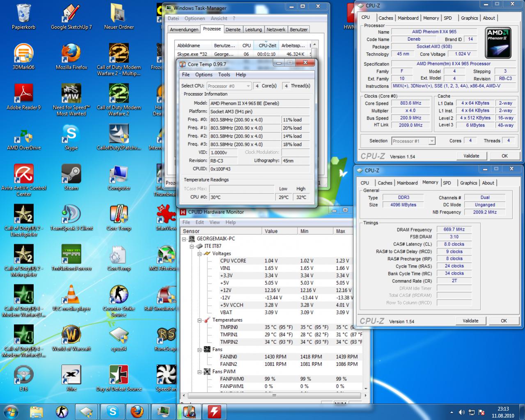525x420 pixels.
Task: Click OK in the upper CPU-Z window
Action: coord(504,156)
